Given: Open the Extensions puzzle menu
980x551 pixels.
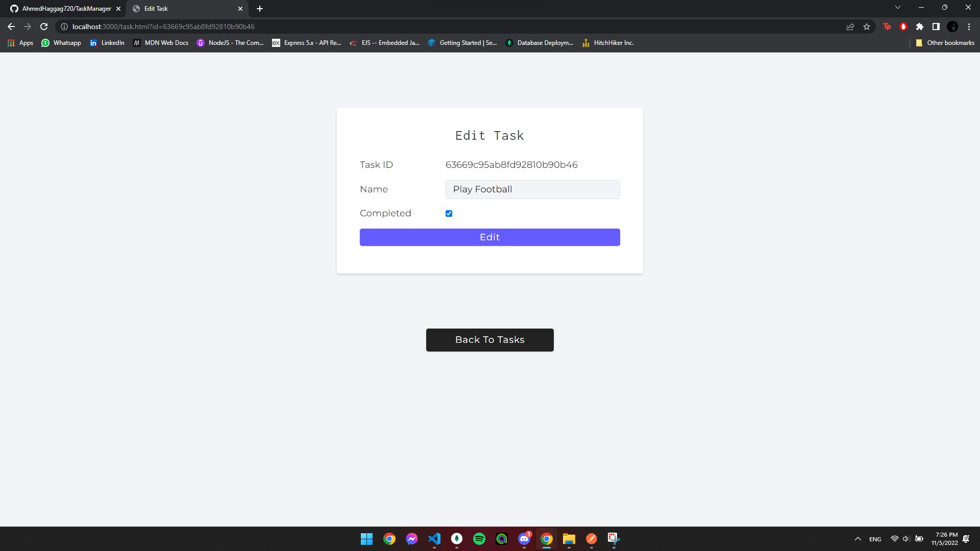Looking at the screenshot, I should [x=920, y=27].
